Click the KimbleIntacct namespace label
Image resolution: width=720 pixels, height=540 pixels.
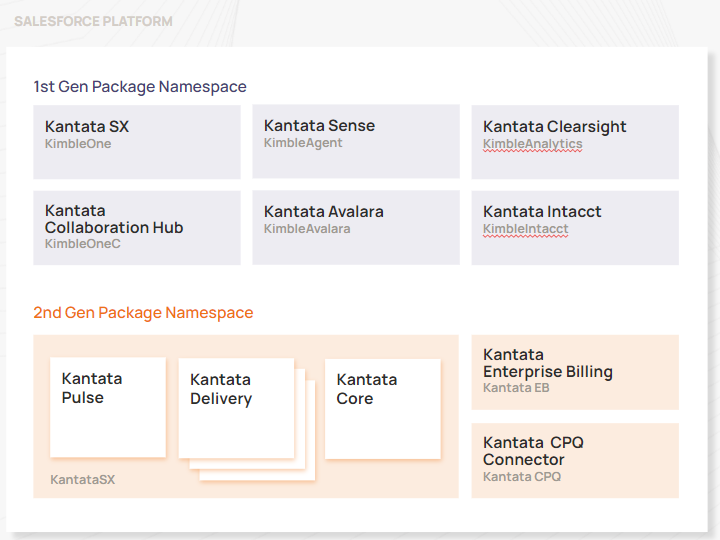pos(525,229)
